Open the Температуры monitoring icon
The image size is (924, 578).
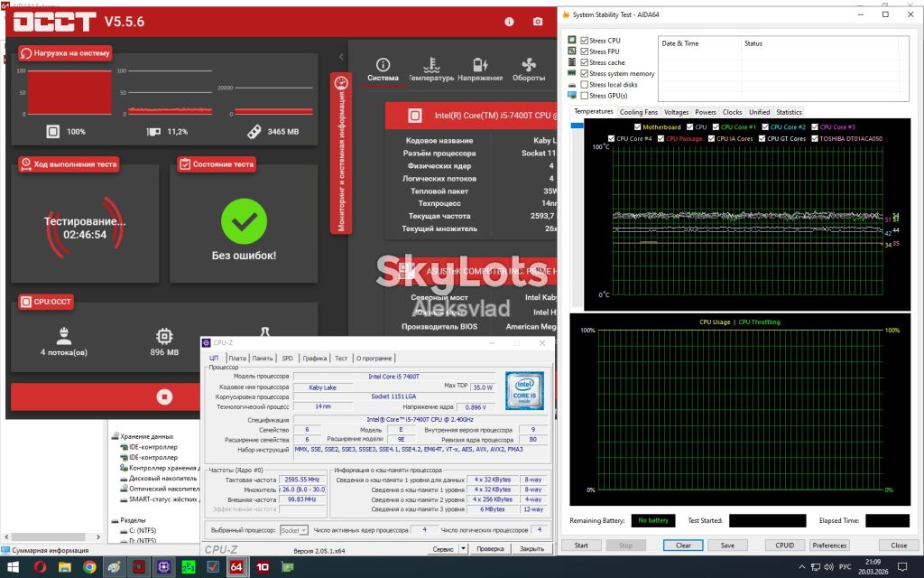pos(431,70)
